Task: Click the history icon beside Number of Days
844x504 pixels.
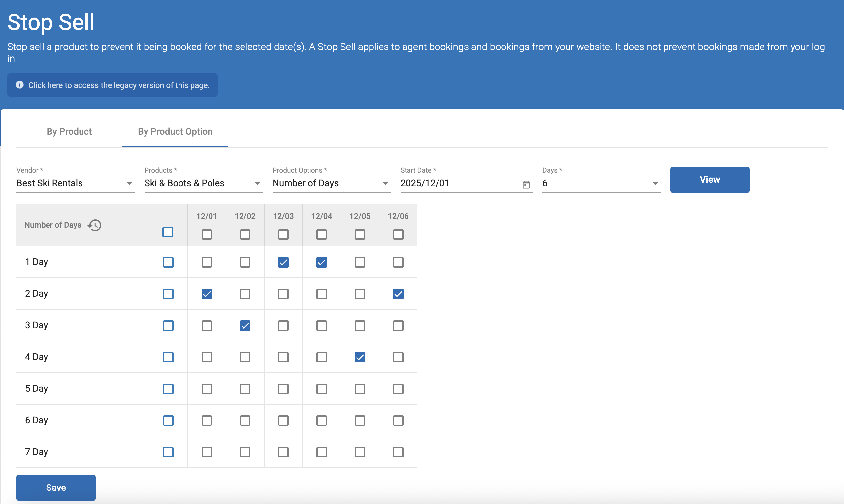Action: coord(95,225)
